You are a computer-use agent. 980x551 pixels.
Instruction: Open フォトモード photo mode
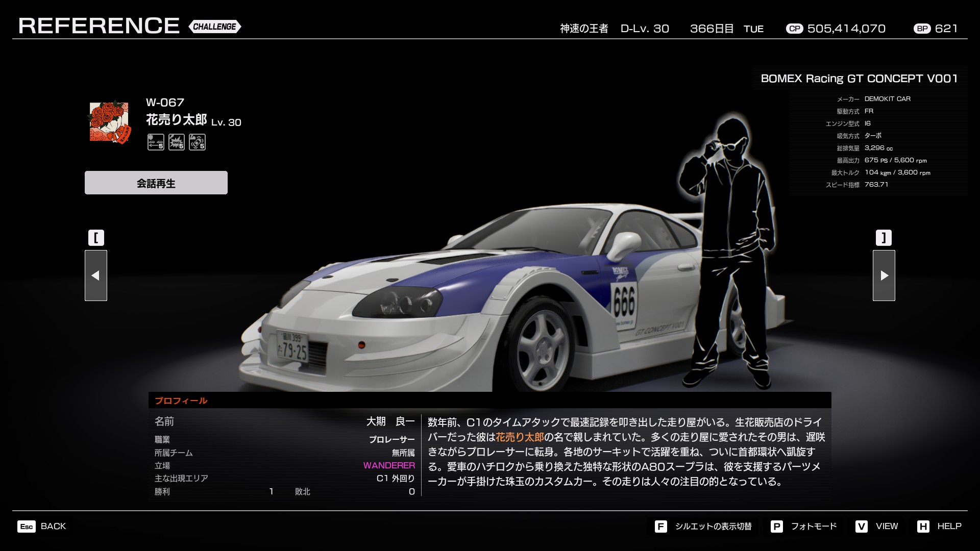click(x=804, y=526)
